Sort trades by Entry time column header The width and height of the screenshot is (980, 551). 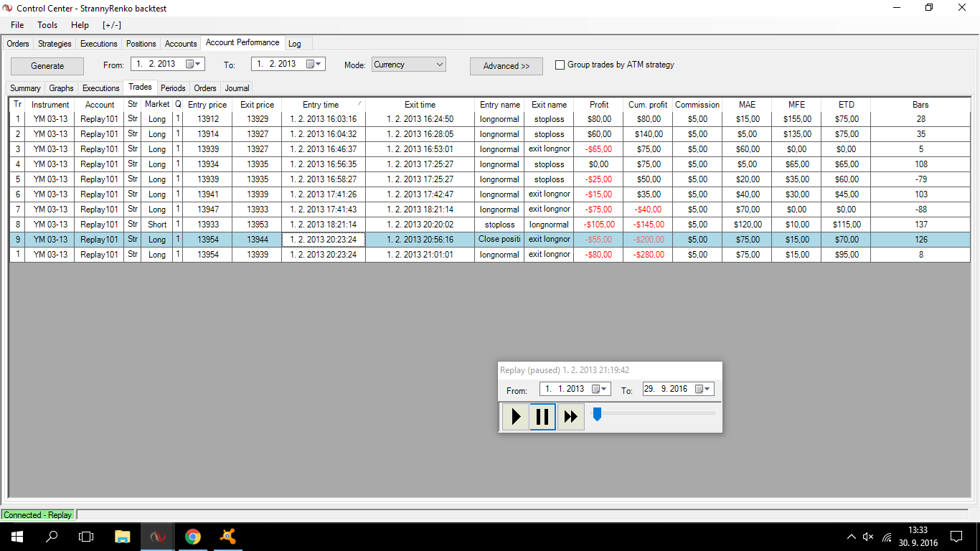323,105
